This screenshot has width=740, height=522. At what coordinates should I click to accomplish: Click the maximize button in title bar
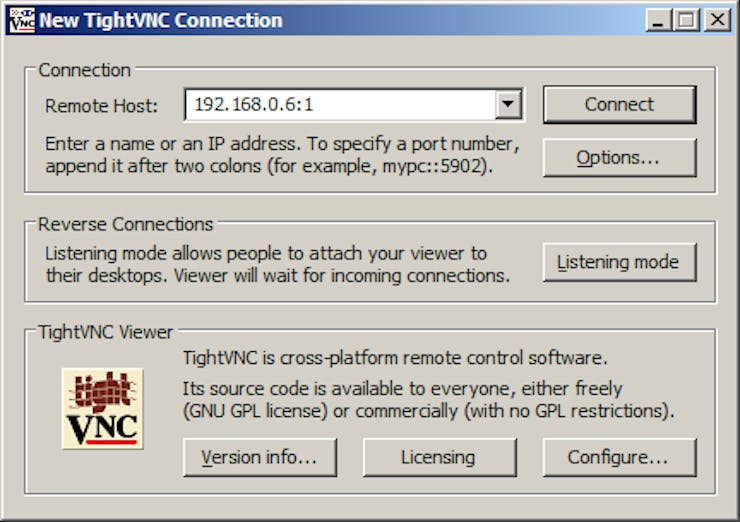pyautogui.click(x=687, y=20)
